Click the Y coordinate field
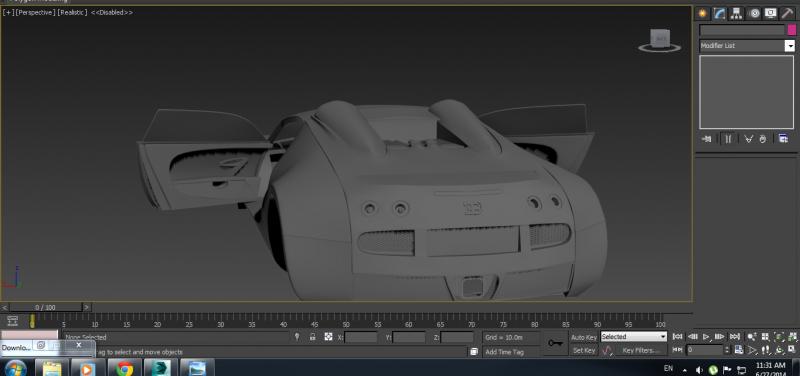 tap(409, 337)
